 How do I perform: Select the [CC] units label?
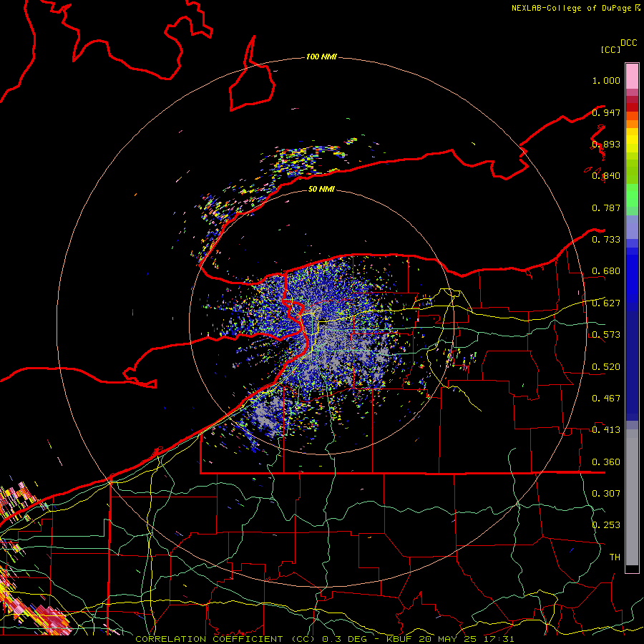(611, 49)
